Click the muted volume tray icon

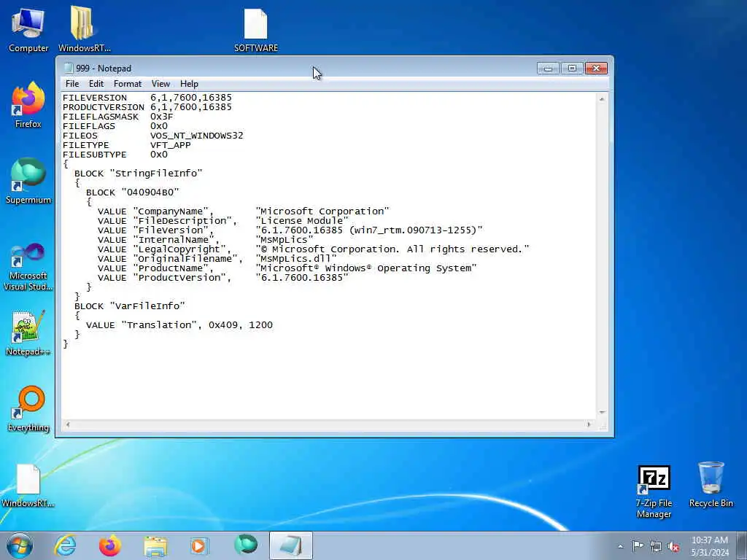tap(673, 546)
